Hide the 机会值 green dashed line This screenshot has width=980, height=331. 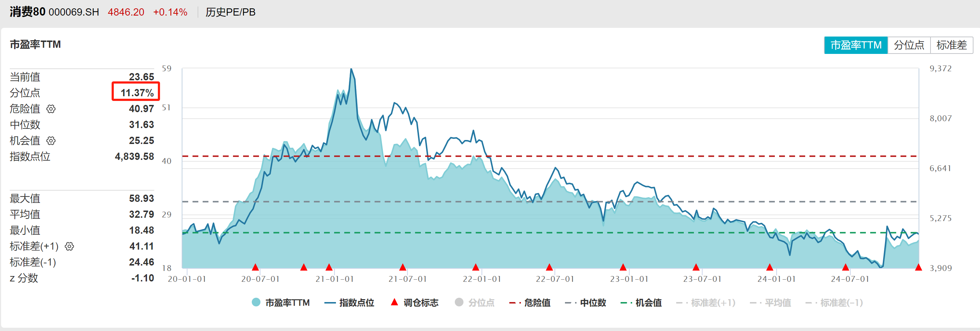(x=641, y=303)
